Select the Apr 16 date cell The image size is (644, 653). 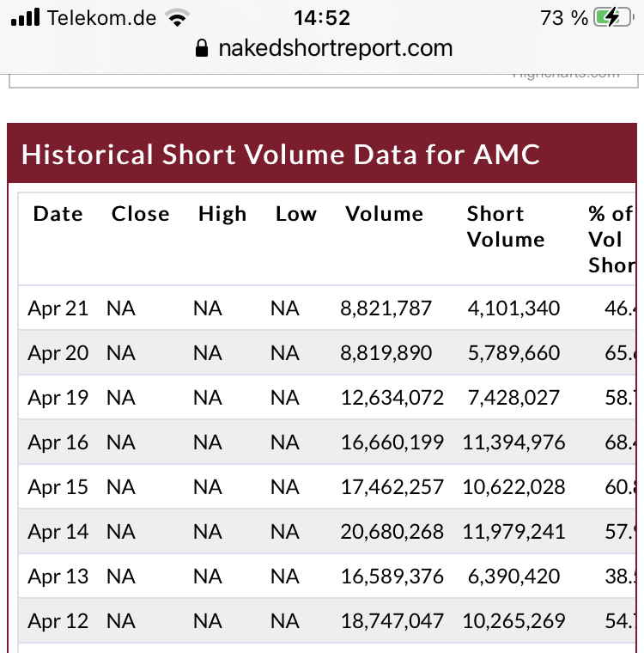[58, 442]
